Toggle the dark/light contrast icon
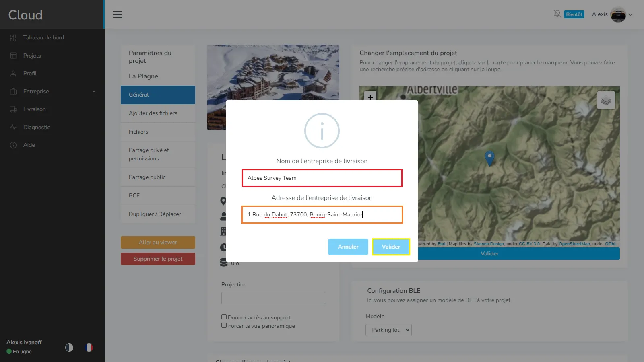The height and width of the screenshot is (362, 644). pyautogui.click(x=69, y=348)
